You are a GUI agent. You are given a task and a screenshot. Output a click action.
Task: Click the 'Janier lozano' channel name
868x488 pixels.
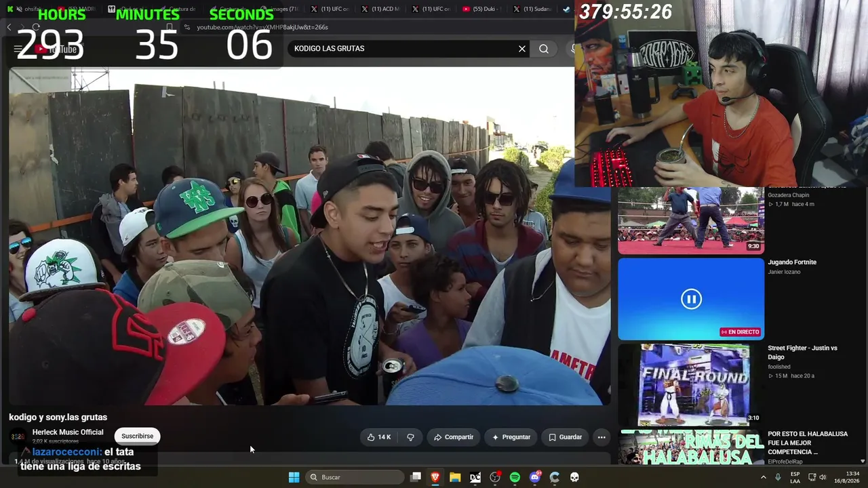[784, 272]
